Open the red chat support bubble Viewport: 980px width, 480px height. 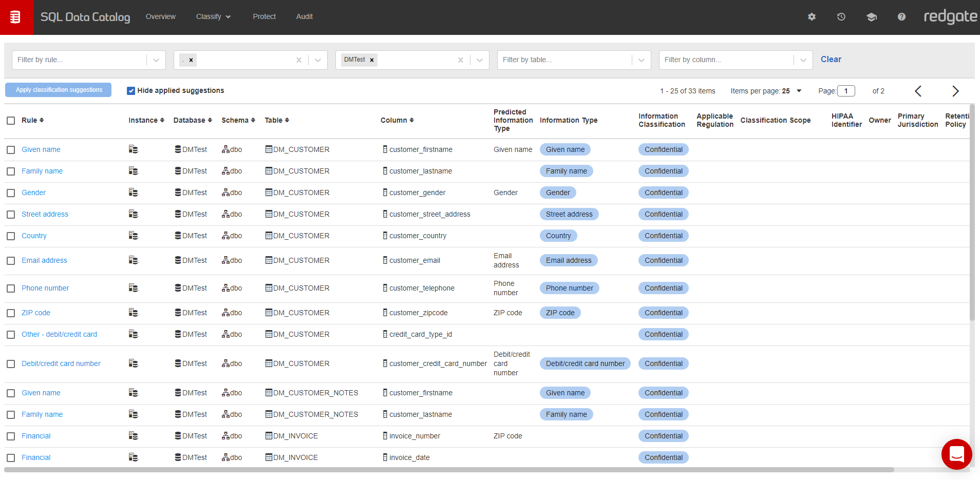956,454
